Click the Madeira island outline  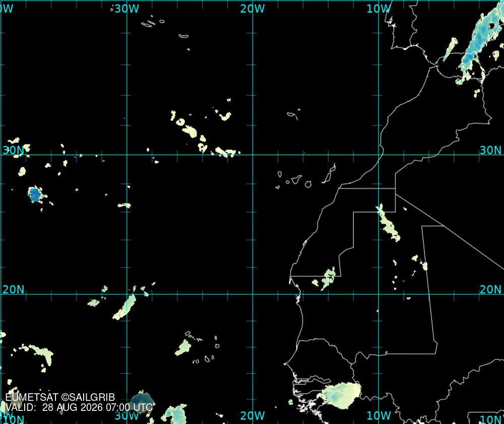pos(293,114)
